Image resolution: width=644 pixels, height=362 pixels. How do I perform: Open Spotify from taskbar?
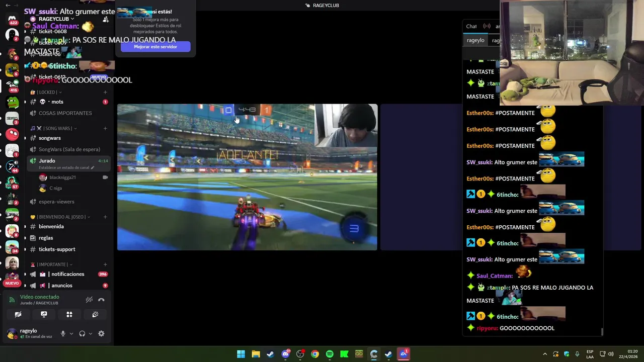coord(330,354)
